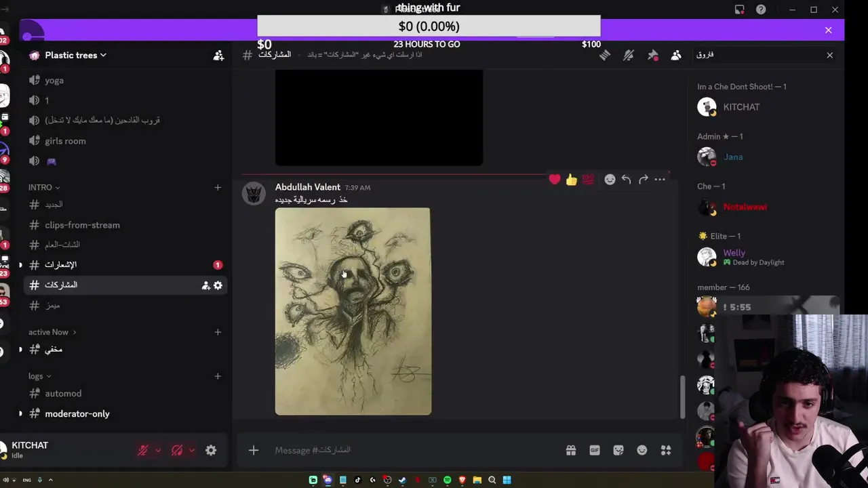This screenshot has width=868, height=488.
Task: Create channel in INTRO category
Action: (218, 187)
